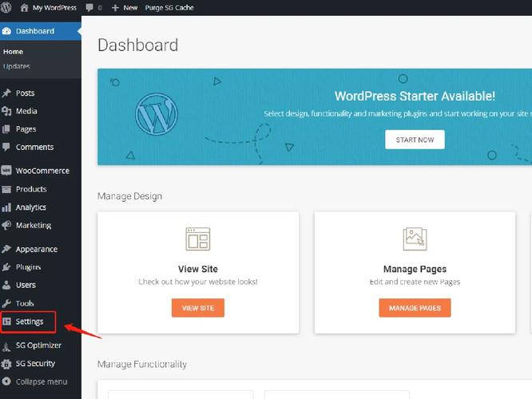Click the View Site card title
This screenshot has height=399, width=532.
click(x=198, y=269)
